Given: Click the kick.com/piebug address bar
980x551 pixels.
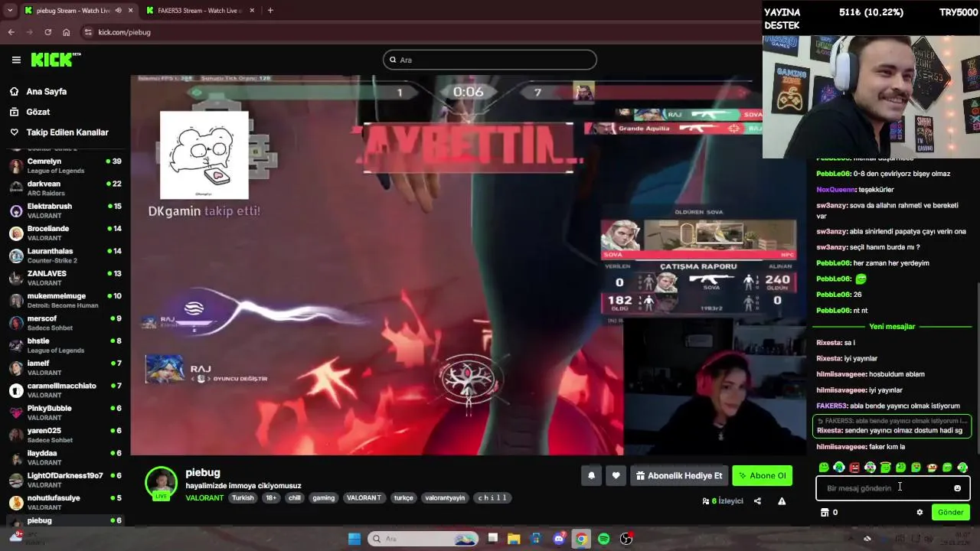Looking at the screenshot, I should (x=124, y=32).
